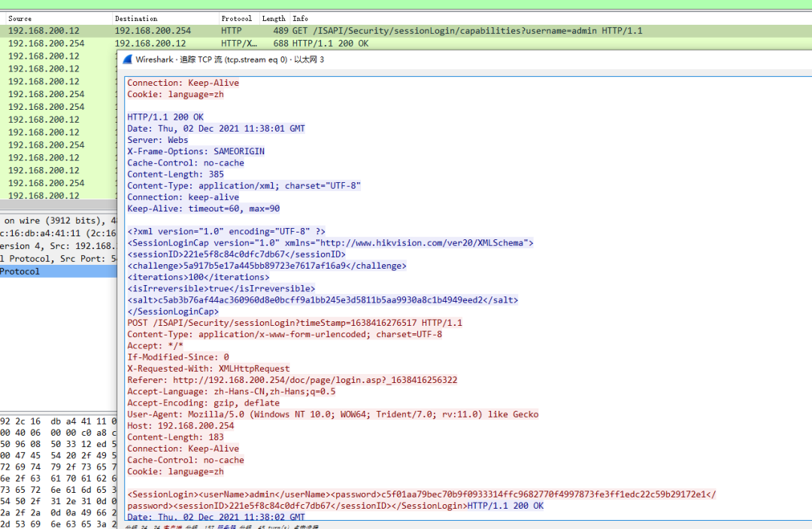Screen dimensions: 812x529
Task: Click the 'Host: 192.168.200.254' line
Action: pos(180,425)
